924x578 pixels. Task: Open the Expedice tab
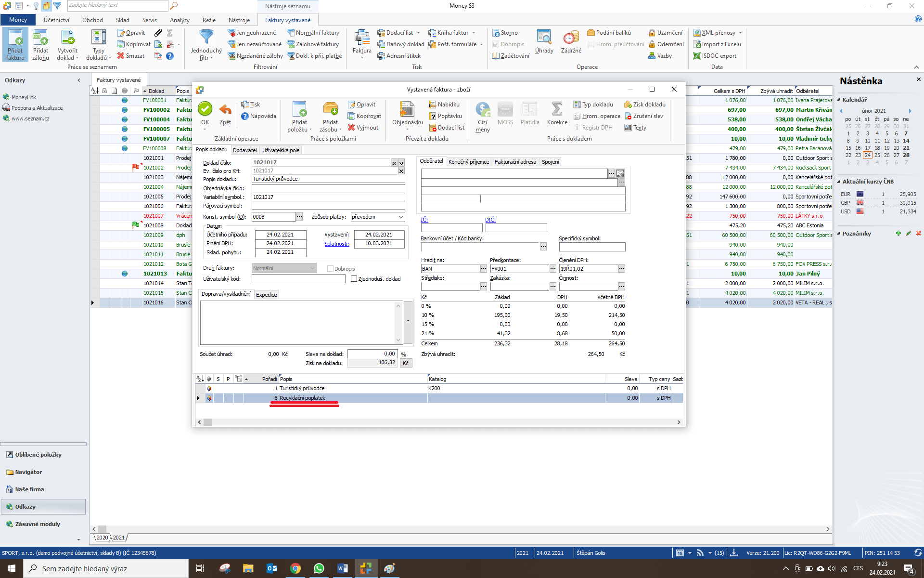266,295
